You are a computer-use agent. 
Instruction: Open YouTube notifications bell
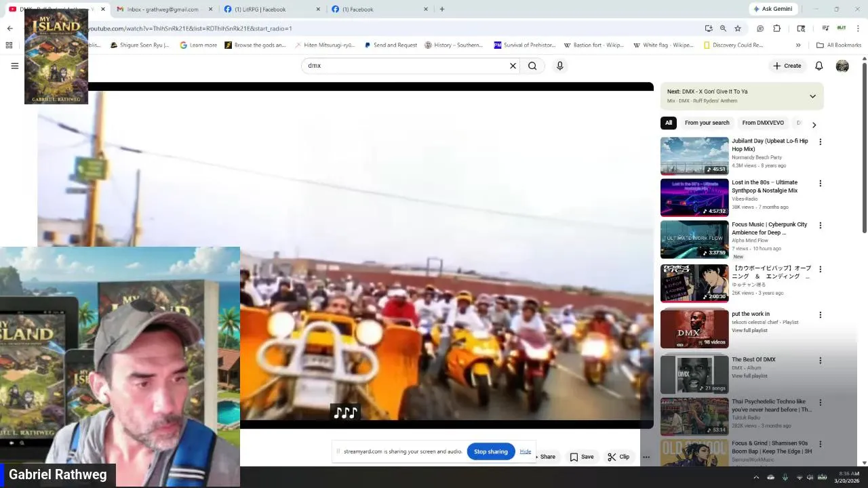818,66
